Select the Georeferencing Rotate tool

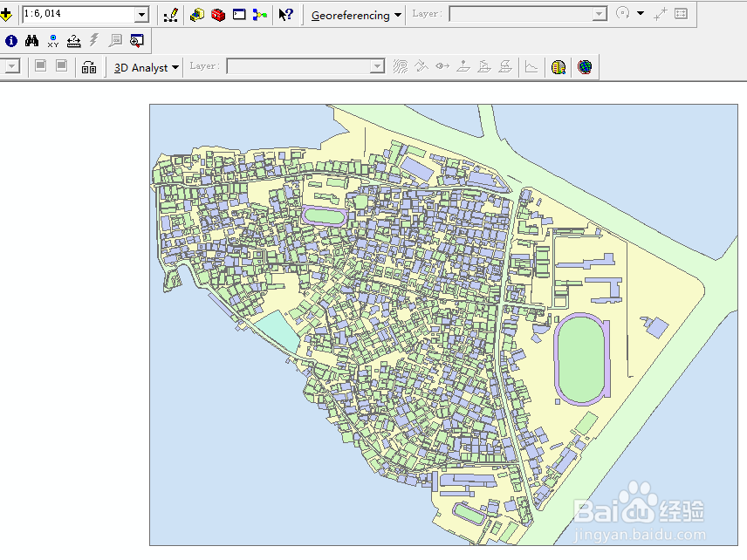(x=623, y=13)
